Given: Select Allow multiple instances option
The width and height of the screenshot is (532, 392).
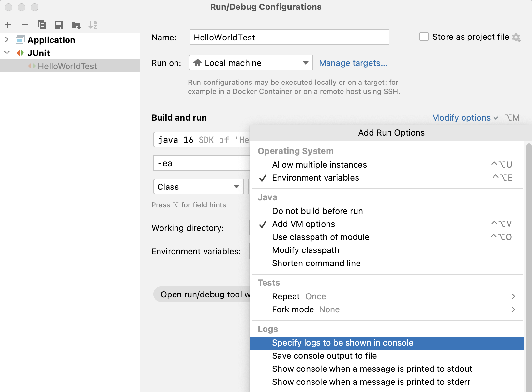Looking at the screenshot, I should click(x=387, y=165).
